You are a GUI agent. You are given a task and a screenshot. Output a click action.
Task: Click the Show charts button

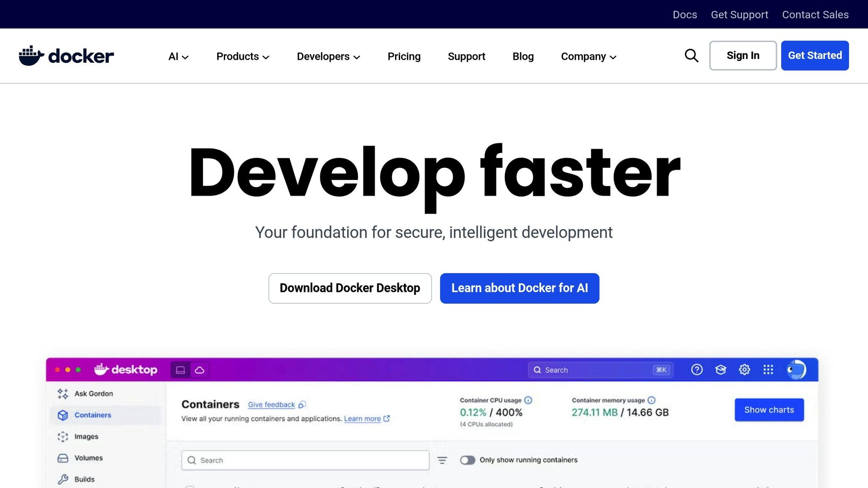pyautogui.click(x=769, y=410)
